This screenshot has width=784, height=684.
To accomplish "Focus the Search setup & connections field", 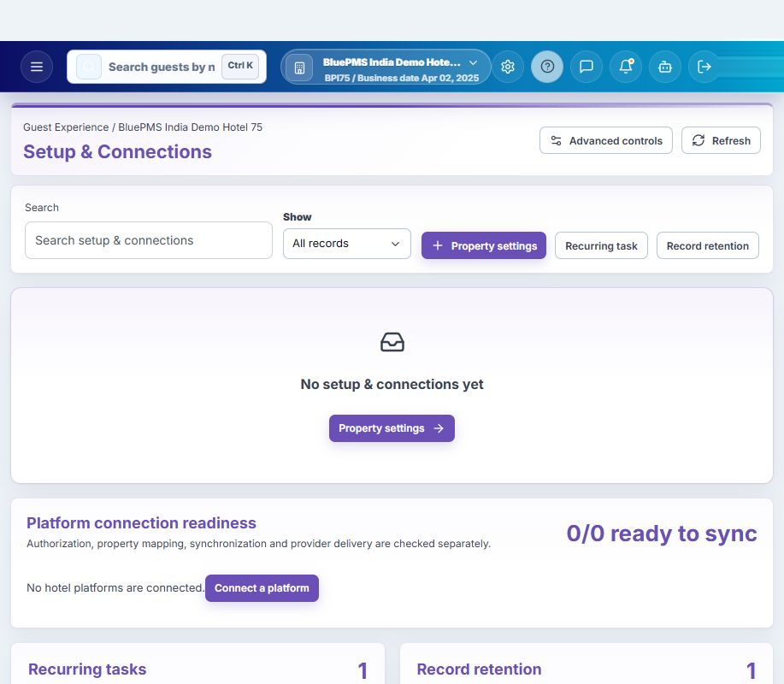I will 149,240.
